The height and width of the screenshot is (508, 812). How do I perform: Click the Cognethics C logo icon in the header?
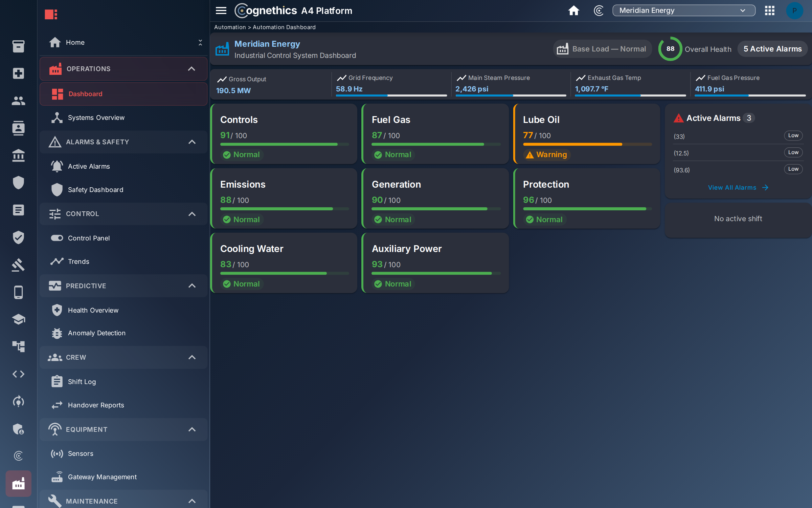point(599,10)
